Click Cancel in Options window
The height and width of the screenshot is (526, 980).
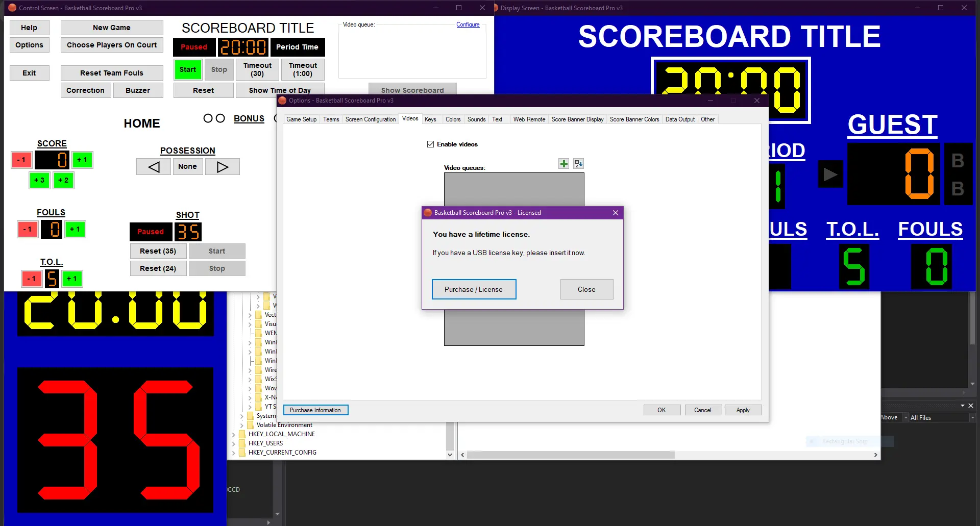(702, 410)
